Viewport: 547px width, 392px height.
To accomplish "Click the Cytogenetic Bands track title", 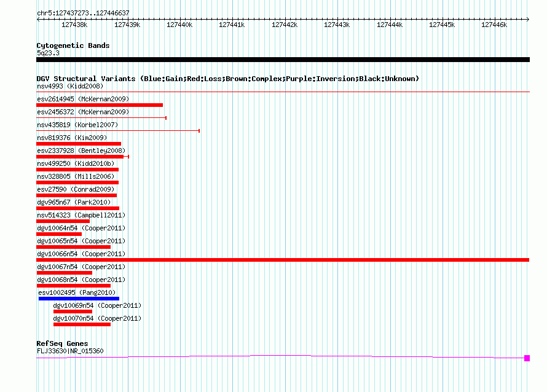I will click(x=73, y=45).
